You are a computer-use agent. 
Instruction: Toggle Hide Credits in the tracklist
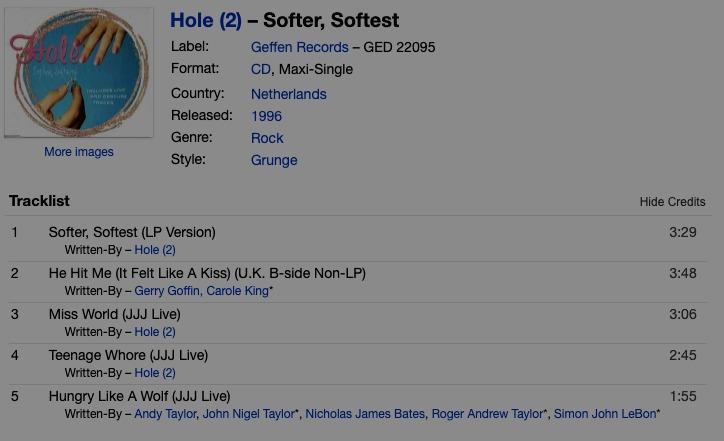click(x=672, y=202)
